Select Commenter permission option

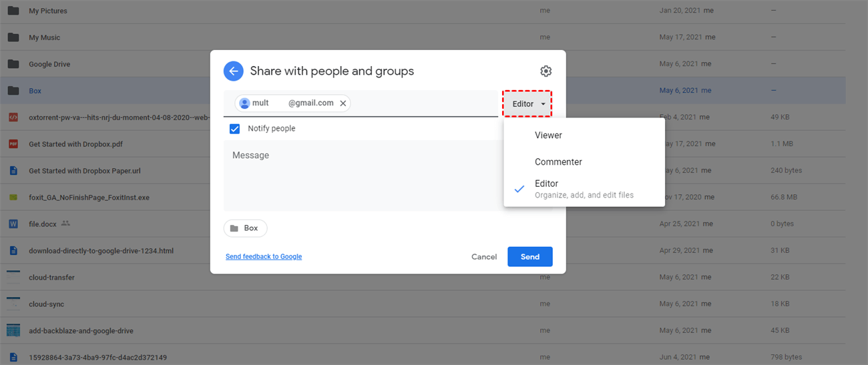[558, 162]
